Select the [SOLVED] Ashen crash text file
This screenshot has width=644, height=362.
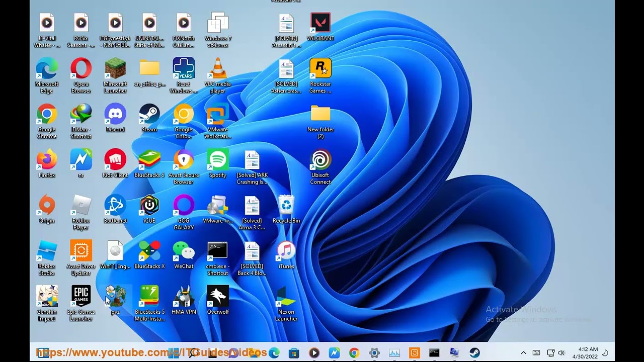[x=286, y=76]
